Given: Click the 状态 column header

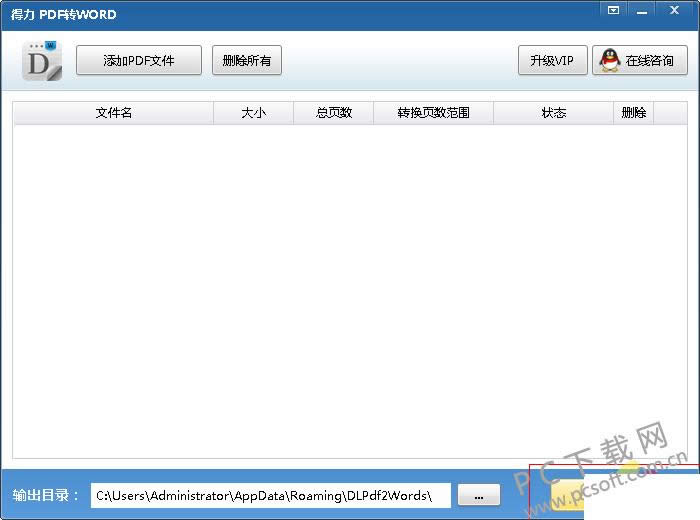Looking at the screenshot, I should coord(554,113).
